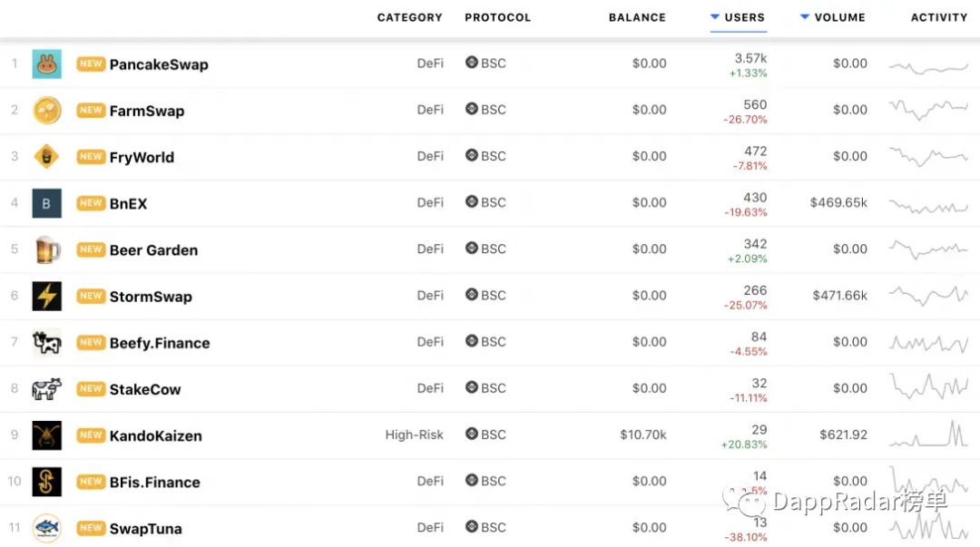Click the KandoKaizen activity sparkline chart
Image resolution: width=980 pixels, height=547 pixels.
pyautogui.click(x=928, y=434)
